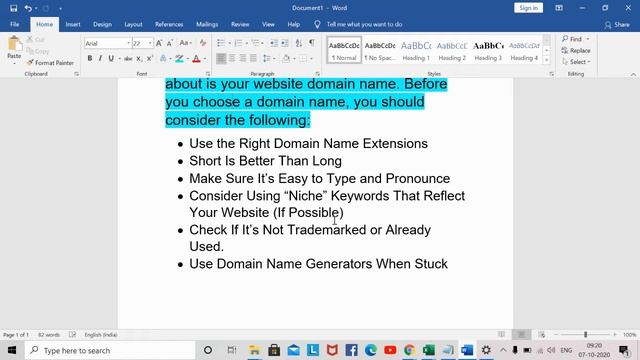Switch to Read Mode view
The width and height of the screenshot is (640, 360).
501,335
